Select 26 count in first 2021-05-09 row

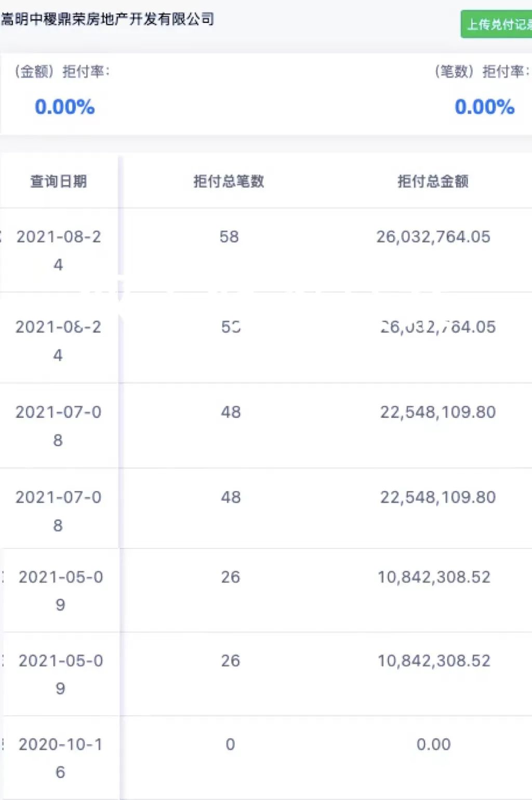tap(231, 577)
